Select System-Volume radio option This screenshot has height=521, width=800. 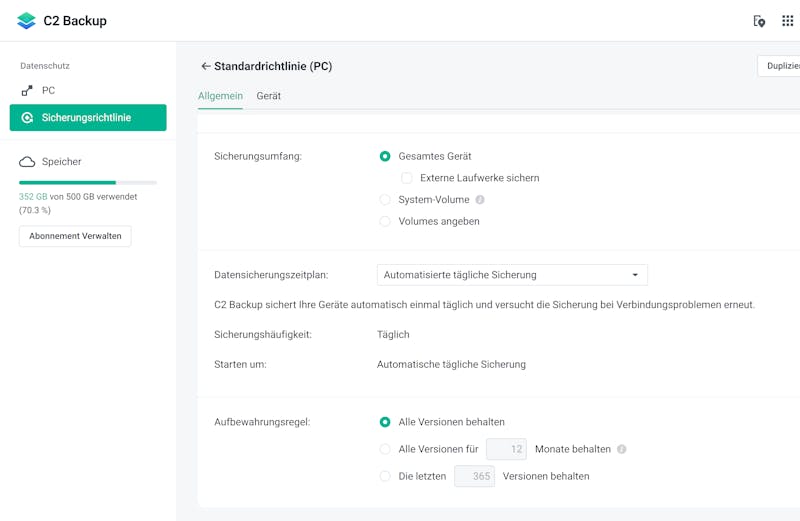tap(385, 200)
